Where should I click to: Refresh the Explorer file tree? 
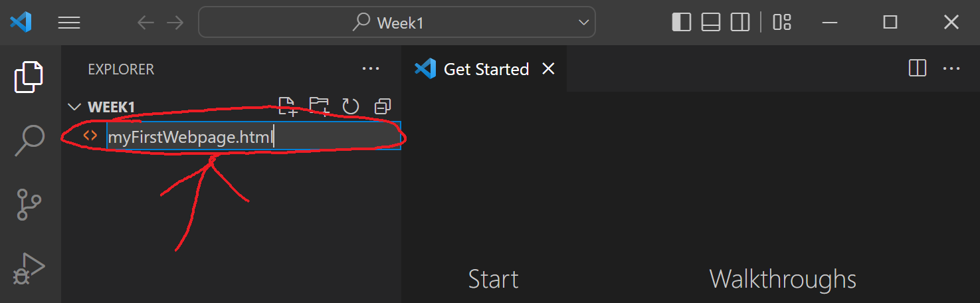tap(350, 106)
